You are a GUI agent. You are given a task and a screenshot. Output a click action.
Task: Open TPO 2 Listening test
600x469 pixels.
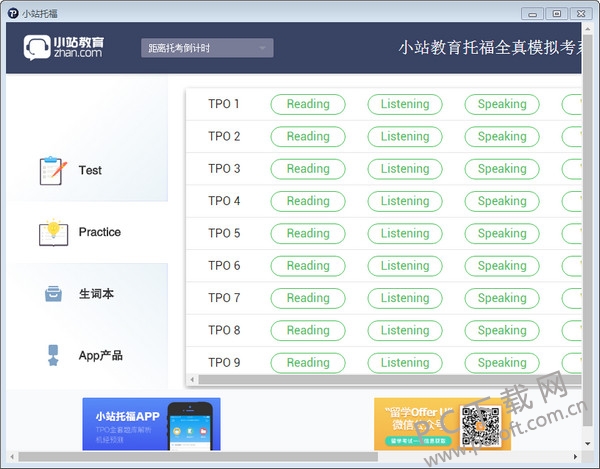point(405,137)
